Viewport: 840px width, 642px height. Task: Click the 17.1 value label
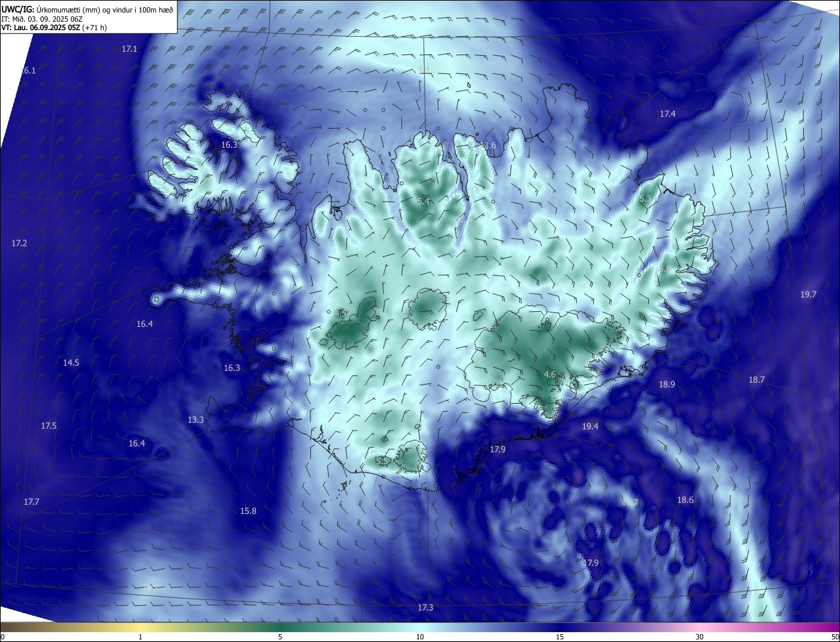pyautogui.click(x=129, y=49)
